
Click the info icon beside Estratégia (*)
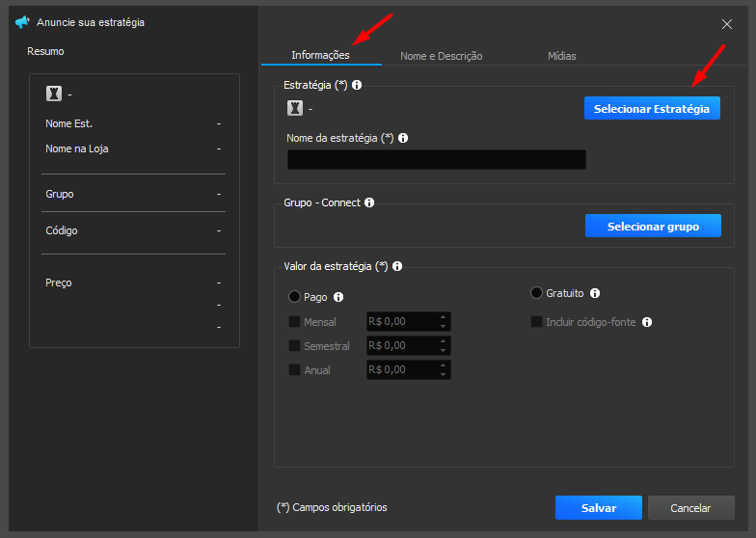click(x=357, y=85)
